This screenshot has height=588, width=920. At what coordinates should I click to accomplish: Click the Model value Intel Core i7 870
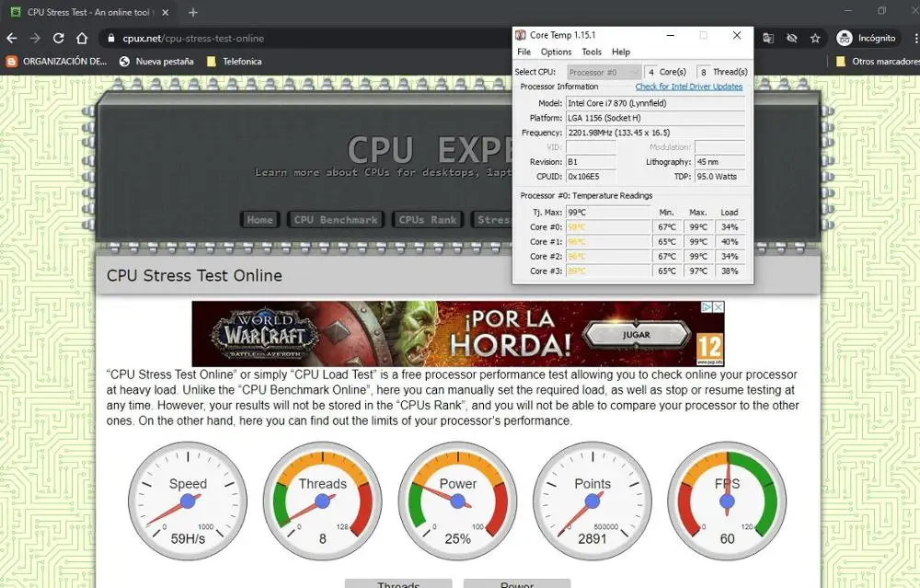[655, 103]
